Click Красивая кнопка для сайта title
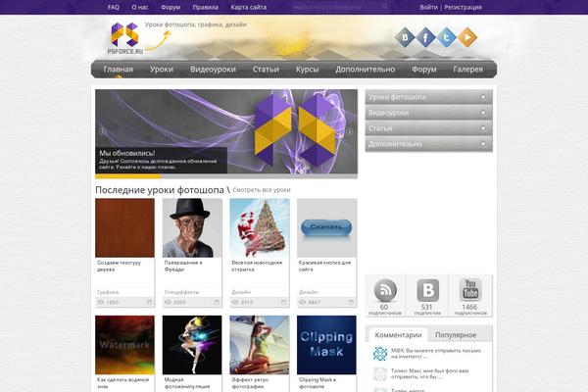The image size is (588, 392). (324, 266)
